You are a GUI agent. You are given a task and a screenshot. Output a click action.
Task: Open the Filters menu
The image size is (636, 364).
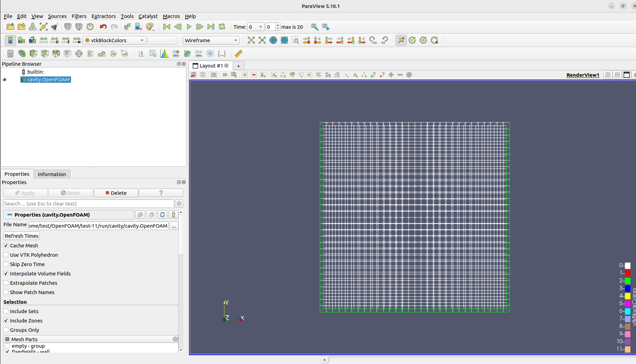tap(79, 16)
